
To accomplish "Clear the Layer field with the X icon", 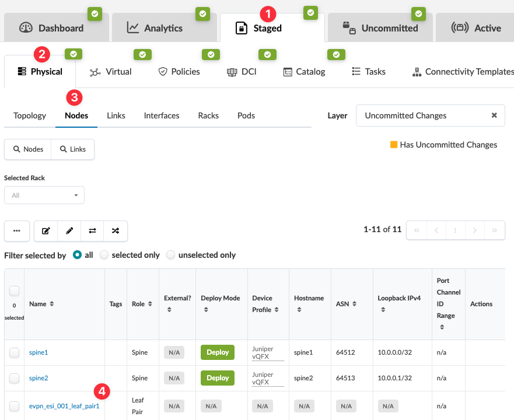I will [x=494, y=116].
